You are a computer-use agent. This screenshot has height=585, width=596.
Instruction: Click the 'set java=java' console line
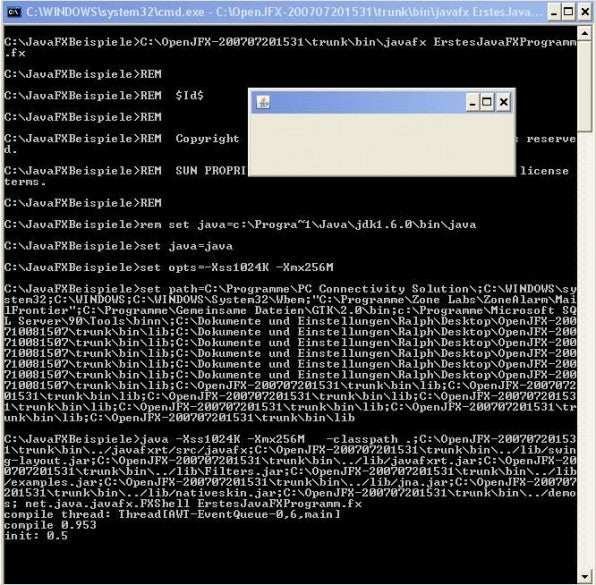coord(119,246)
